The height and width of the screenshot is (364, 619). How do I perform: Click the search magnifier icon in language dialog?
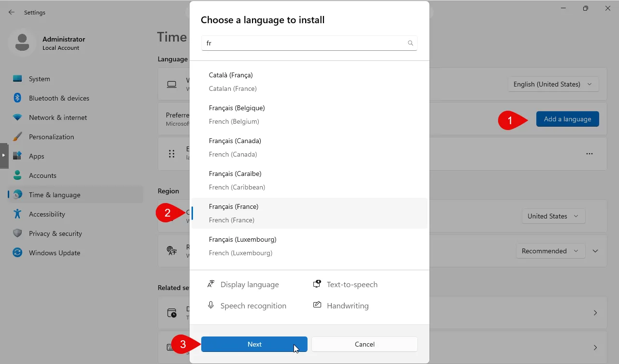pos(410,43)
